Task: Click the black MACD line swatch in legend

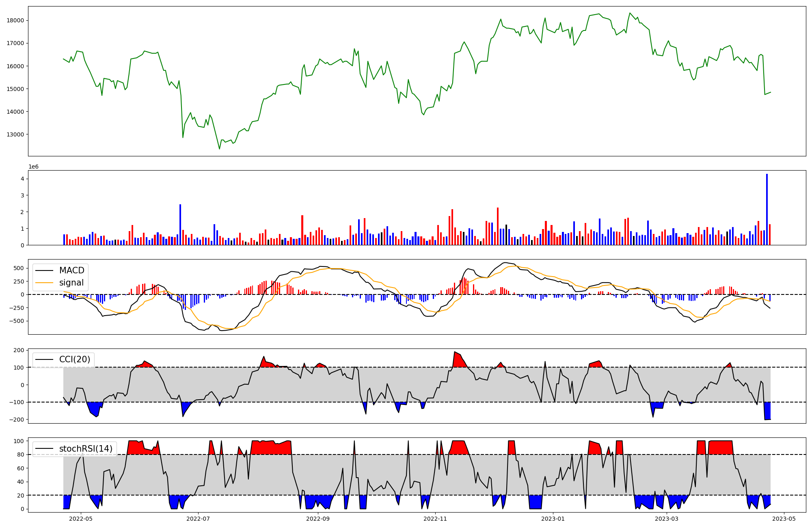Action: coord(44,270)
